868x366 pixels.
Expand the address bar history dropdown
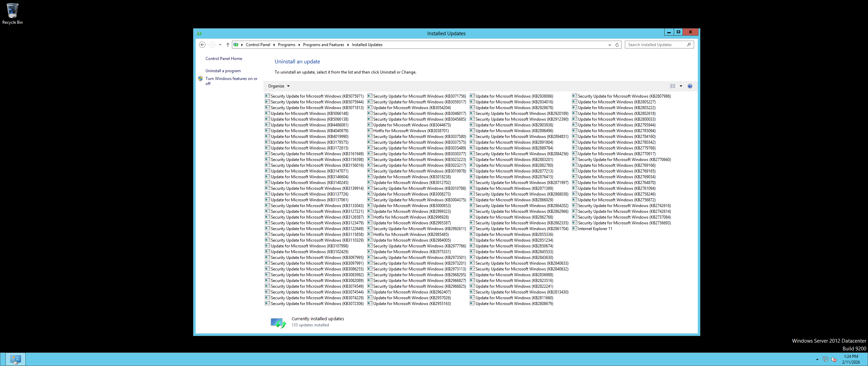[610, 45]
